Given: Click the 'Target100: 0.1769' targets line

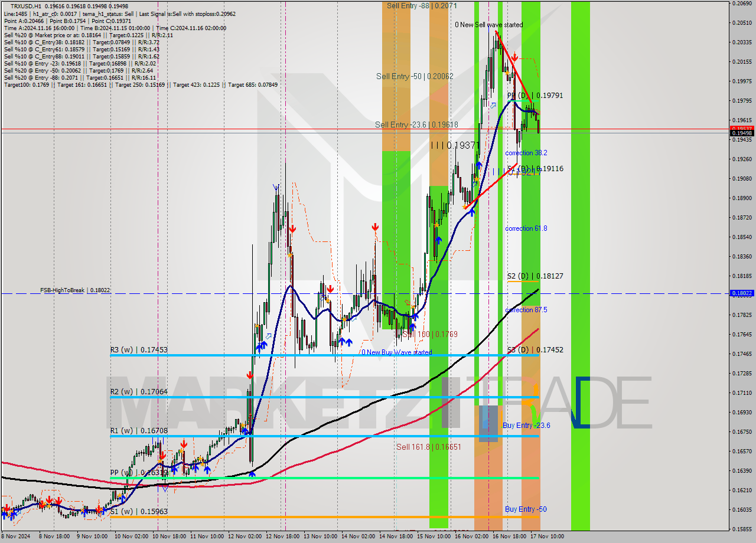Looking at the screenshot, I should pos(141,84).
